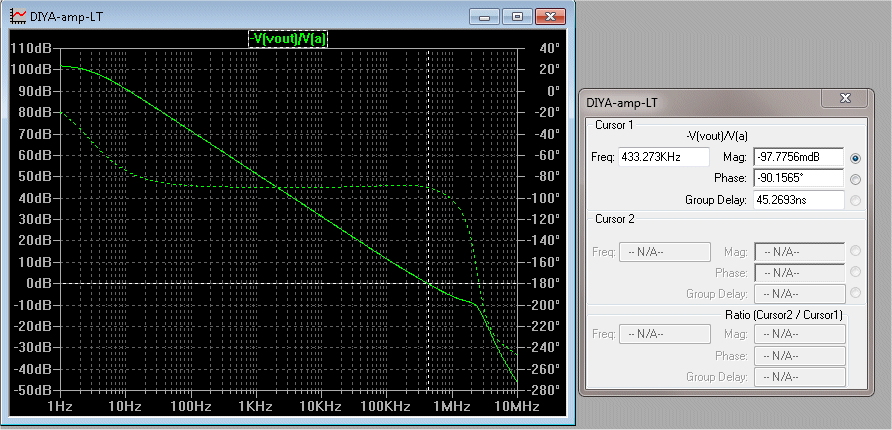The width and height of the screenshot is (892, 430).
Task: Click the 10MHz label on frequency axis
Action: tap(516, 407)
